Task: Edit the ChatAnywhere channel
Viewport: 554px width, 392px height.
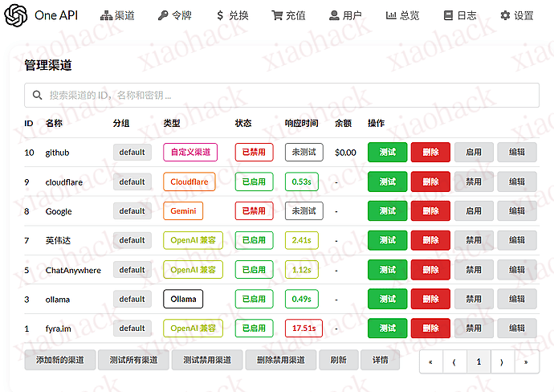Action: 516,270
